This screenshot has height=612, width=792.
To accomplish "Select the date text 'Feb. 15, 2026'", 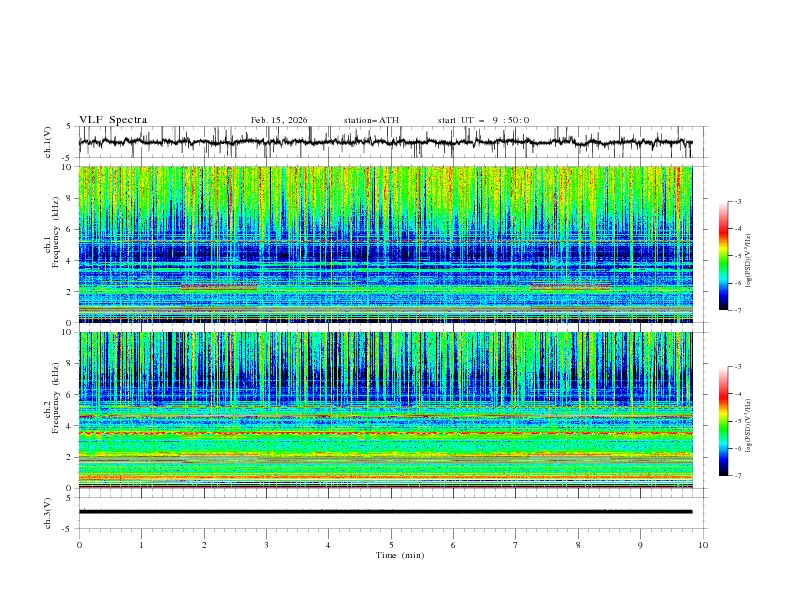I will tap(279, 120).
